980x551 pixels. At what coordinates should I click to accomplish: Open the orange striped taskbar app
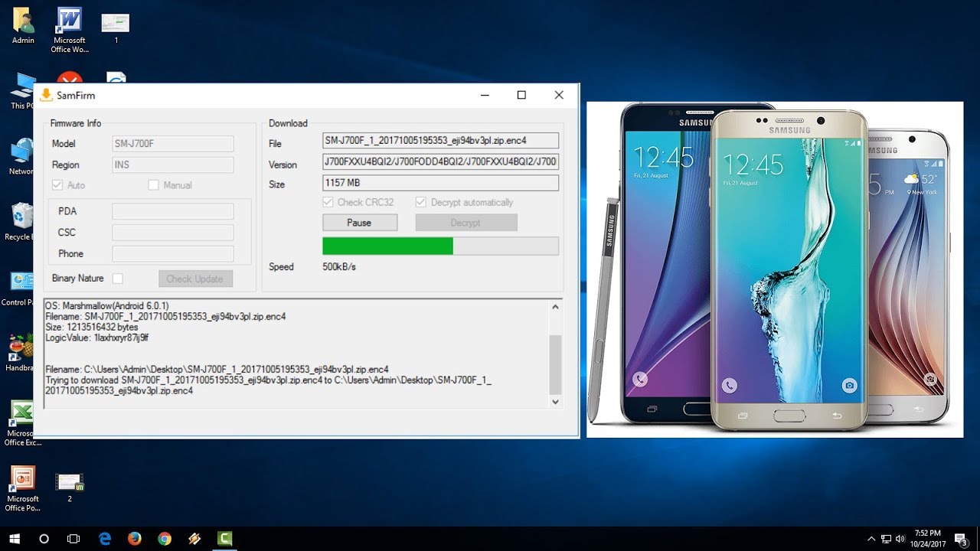tap(194, 539)
